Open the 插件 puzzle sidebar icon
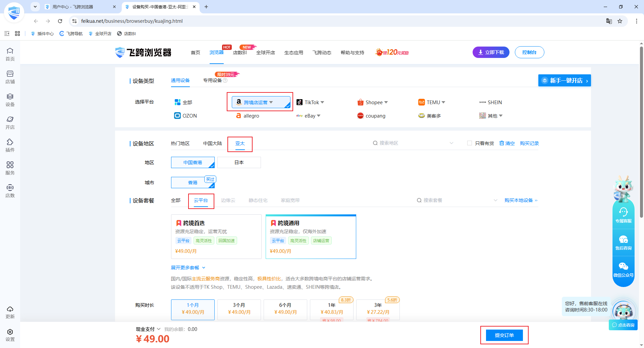Screen dimensions: 644x348 pos(10,145)
